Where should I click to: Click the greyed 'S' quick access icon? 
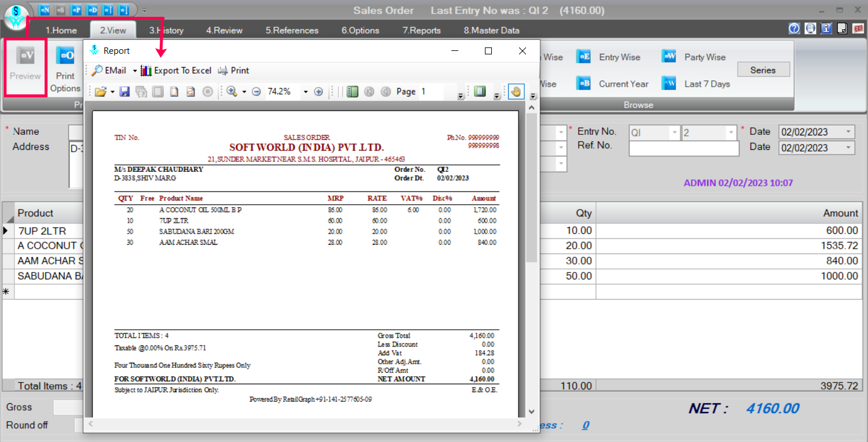(x=60, y=10)
